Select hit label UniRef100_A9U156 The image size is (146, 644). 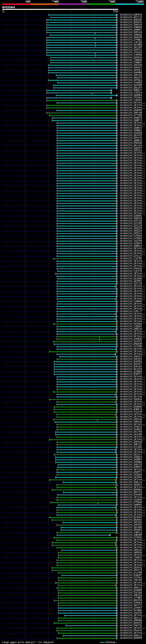131,65
